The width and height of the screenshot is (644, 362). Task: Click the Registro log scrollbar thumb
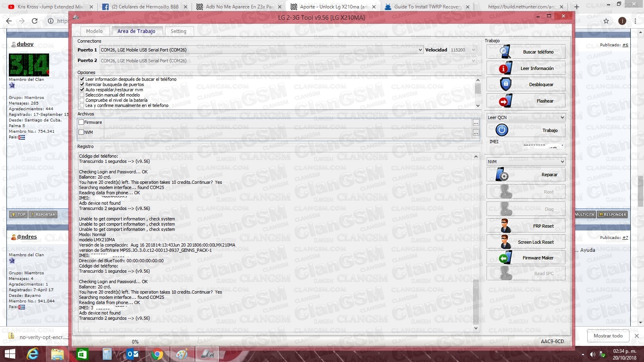point(476,302)
